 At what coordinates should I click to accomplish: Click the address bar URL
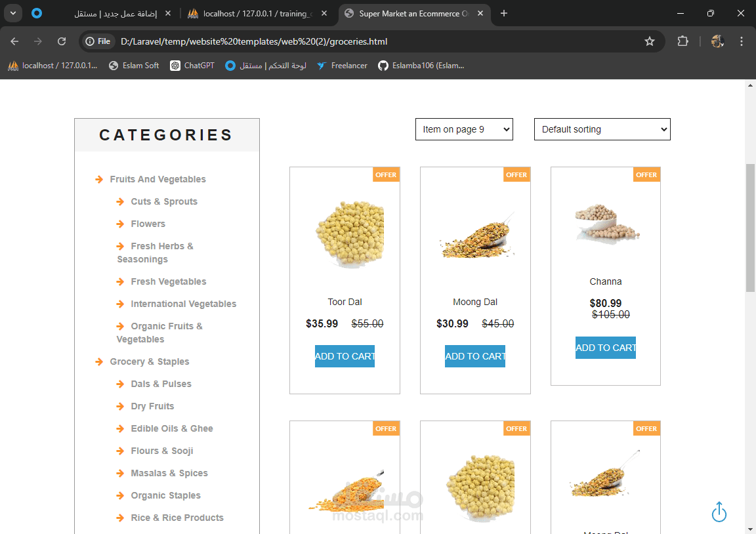(254, 41)
